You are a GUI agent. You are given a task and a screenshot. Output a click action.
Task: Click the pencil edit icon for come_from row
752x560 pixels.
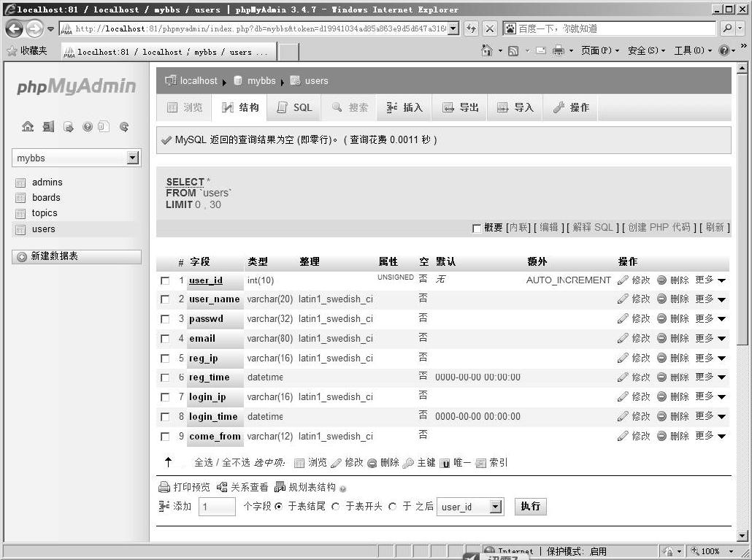(623, 437)
